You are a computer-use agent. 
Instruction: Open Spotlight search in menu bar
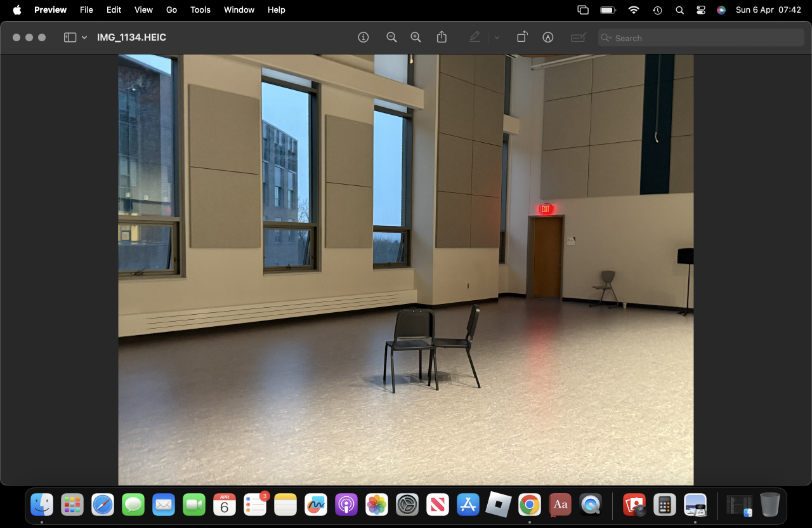point(679,10)
